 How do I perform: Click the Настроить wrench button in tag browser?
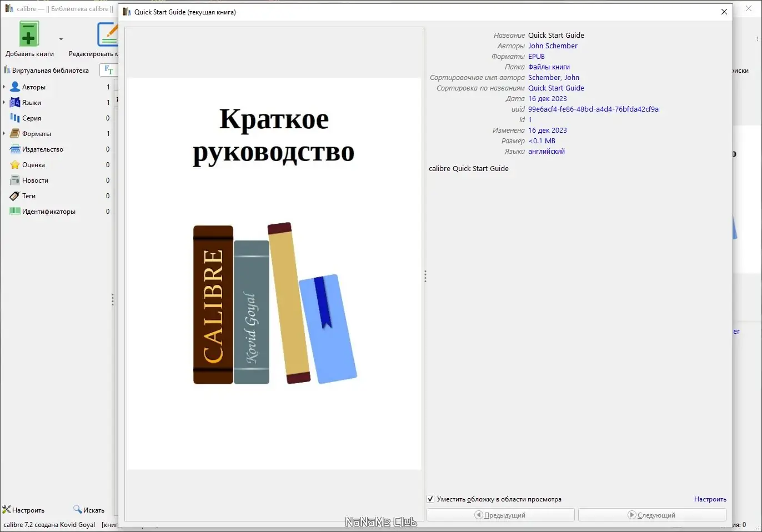point(23,510)
